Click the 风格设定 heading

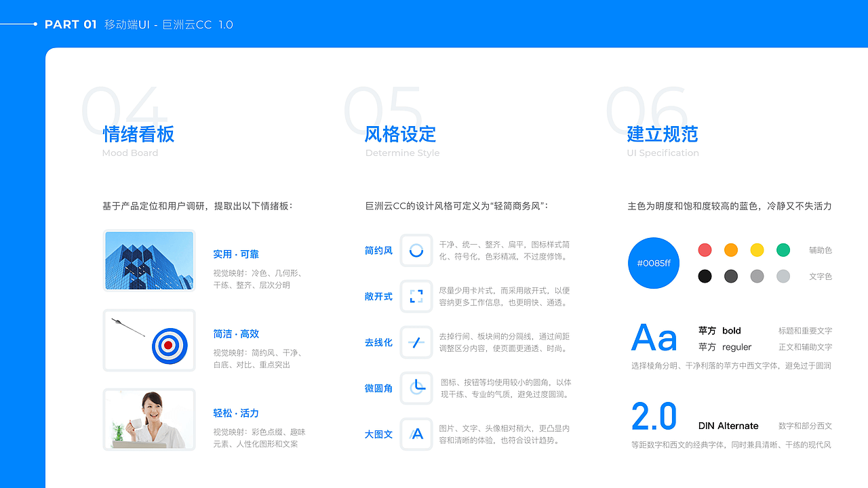400,134
